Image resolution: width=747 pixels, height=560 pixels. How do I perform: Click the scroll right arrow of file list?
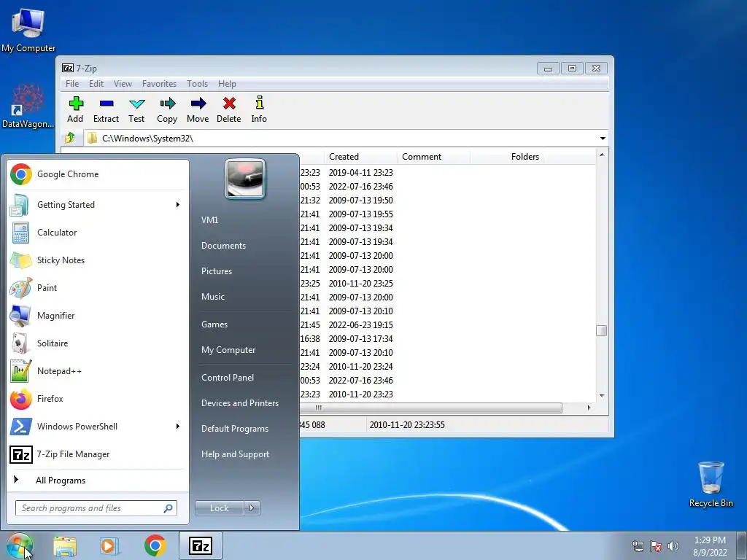tap(589, 408)
